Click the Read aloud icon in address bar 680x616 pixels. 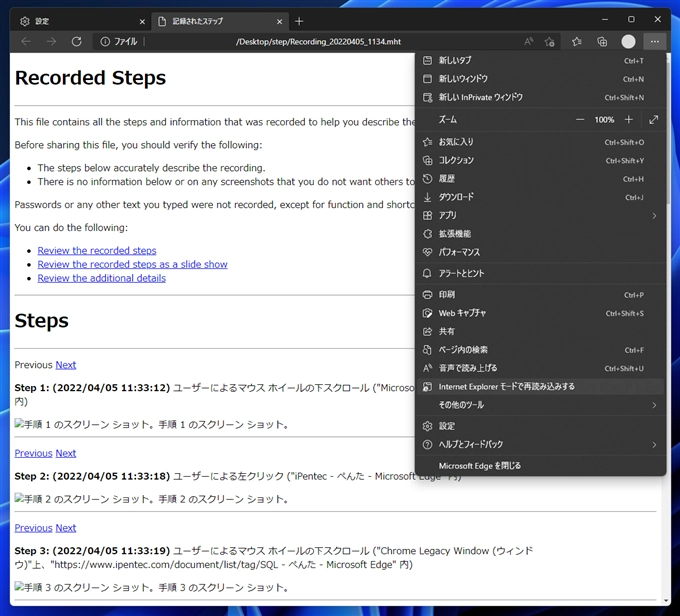(528, 42)
